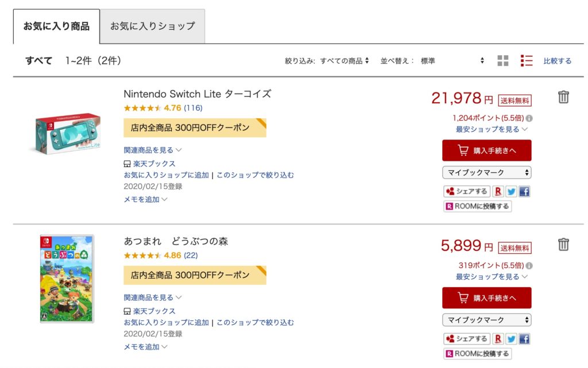Click 購入手続きへ button for Nintendo Switch Lite
The width and height of the screenshot is (588, 368).
click(486, 150)
